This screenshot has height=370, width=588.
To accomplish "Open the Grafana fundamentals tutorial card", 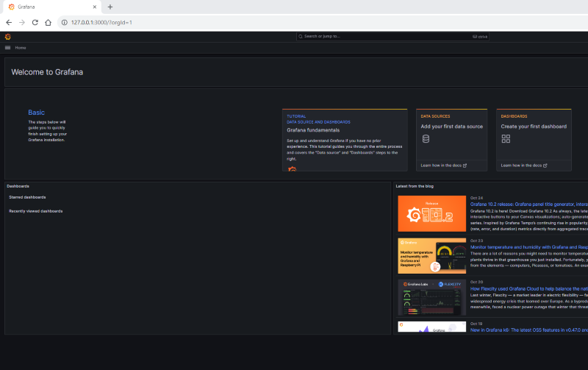I will [x=345, y=140].
